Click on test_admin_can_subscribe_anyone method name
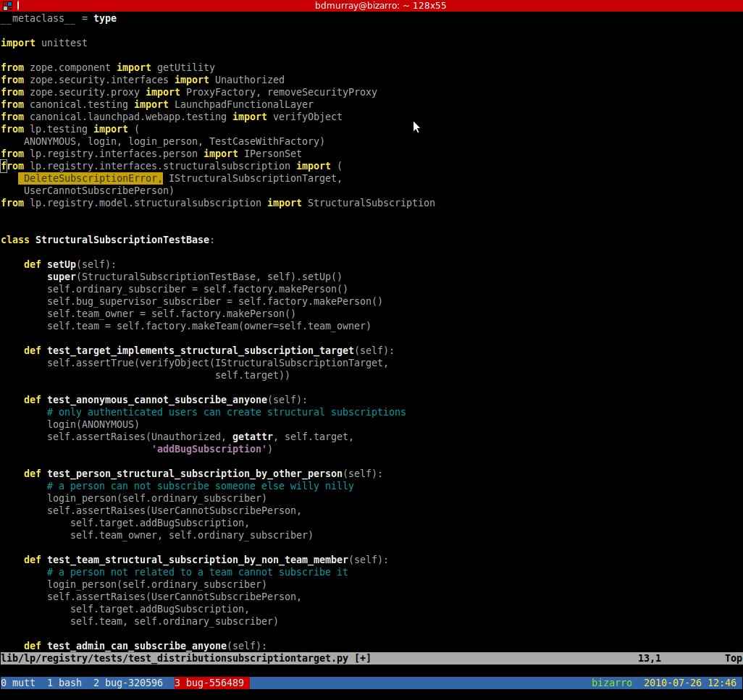743x700 pixels. point(137,646)
